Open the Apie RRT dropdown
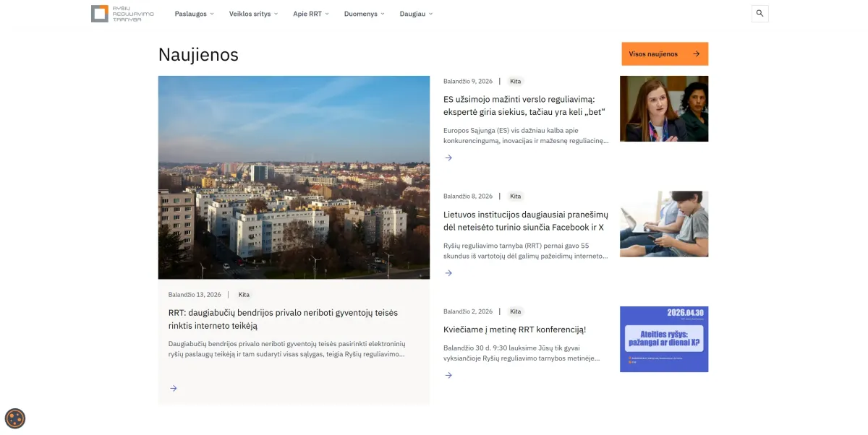This screenshot has width=868, height=435. click(310, 14)
